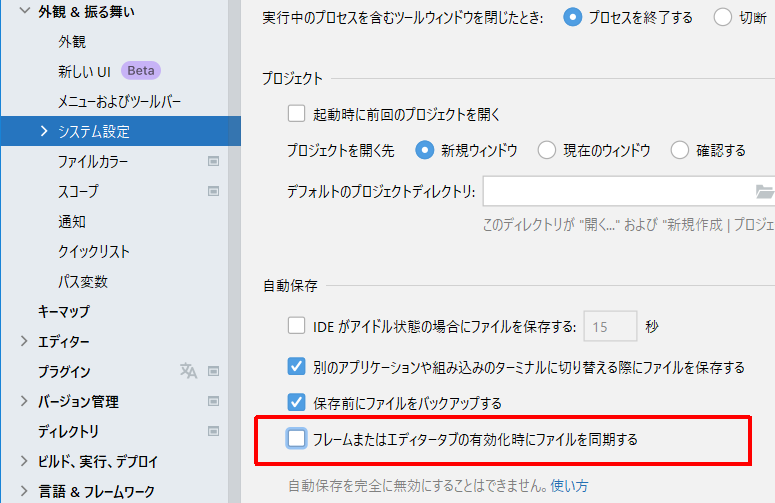Click the project settings icon beside バージョン管理
Viewport: 775px width, 503px height.
pos(213,401)
